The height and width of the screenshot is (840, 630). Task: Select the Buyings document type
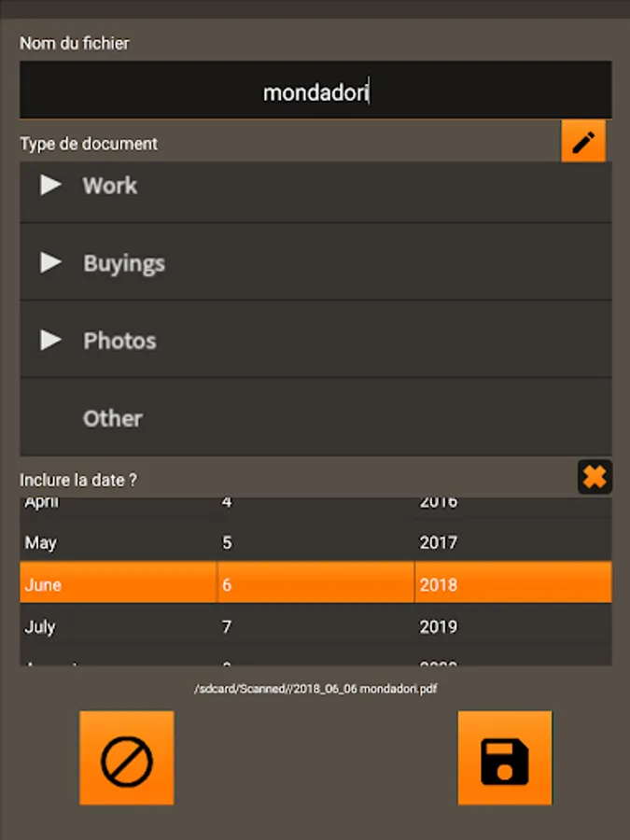[124, 263]
